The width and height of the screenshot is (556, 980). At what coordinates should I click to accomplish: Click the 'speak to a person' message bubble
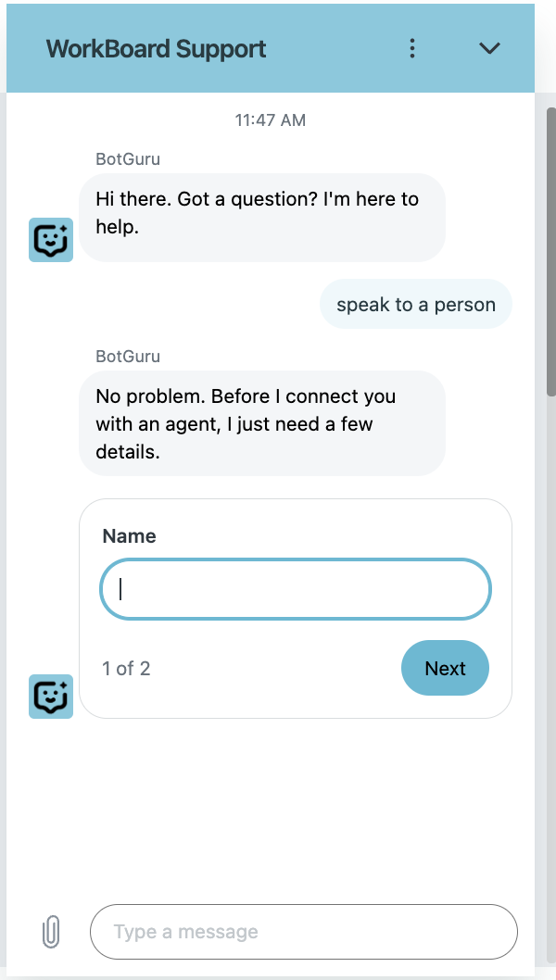coord(415,304)
